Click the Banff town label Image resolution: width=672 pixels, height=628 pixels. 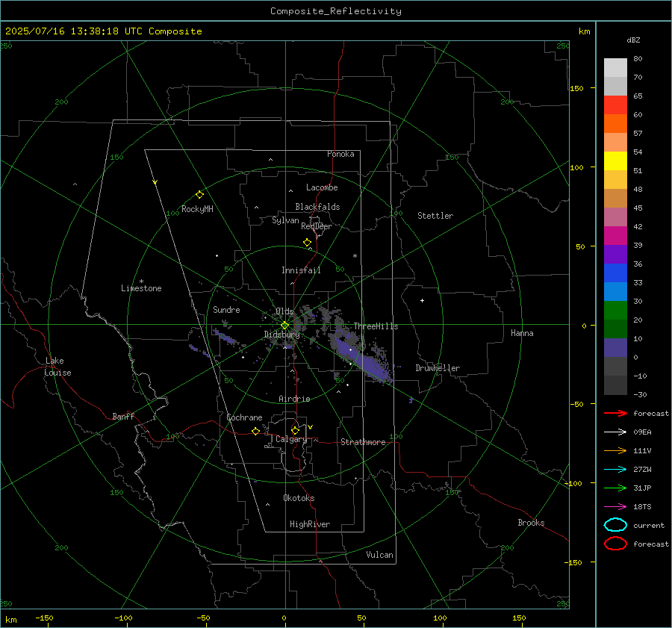(123, 416)
